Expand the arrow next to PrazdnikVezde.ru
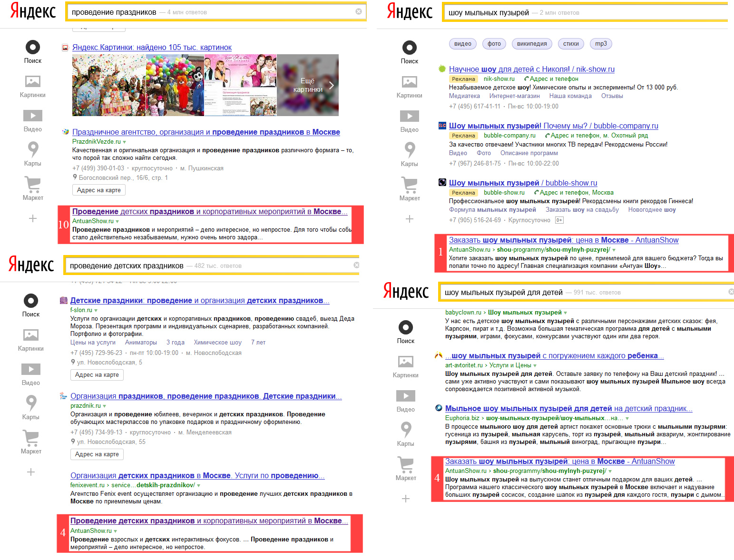Screen dimensions: 734x560 pos(125,142)
